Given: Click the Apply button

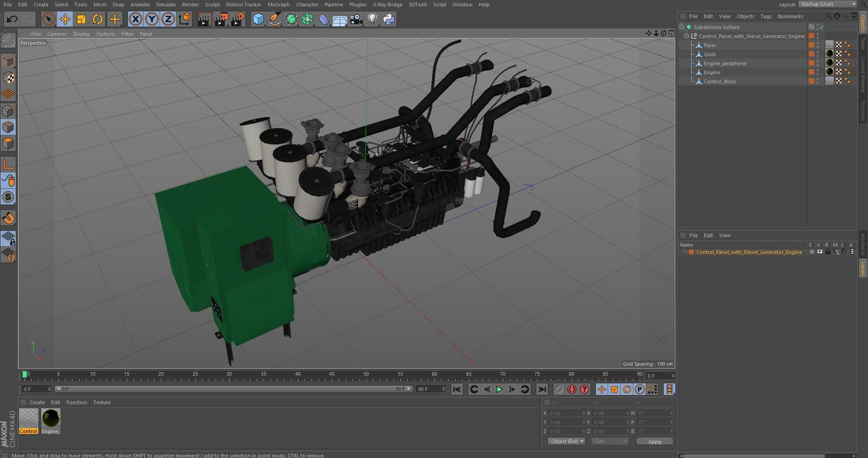Looking at the screenshot, I should tap(654, 441).
